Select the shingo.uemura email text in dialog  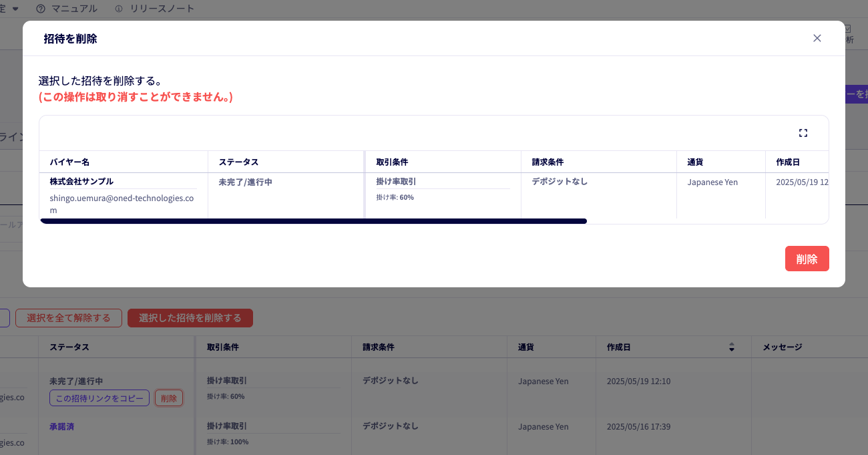click(x=123, y=204)
